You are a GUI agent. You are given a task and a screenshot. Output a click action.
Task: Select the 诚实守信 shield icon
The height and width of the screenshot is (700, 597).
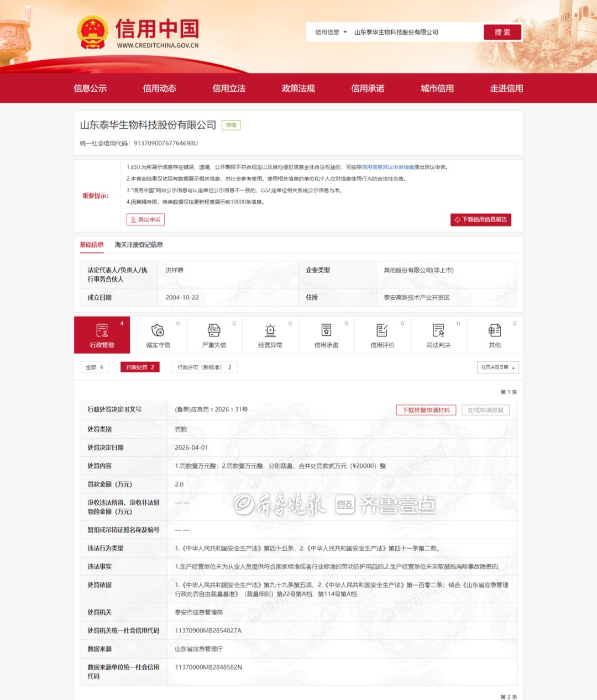pos(158,331)
